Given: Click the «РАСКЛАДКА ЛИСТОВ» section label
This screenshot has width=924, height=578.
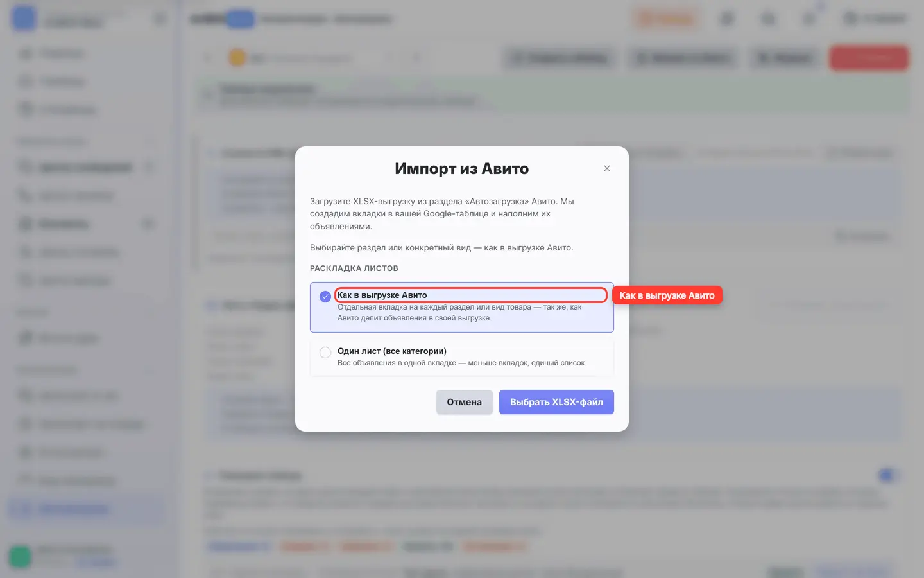Looking at the screenshot, I should tap(354, 268).
